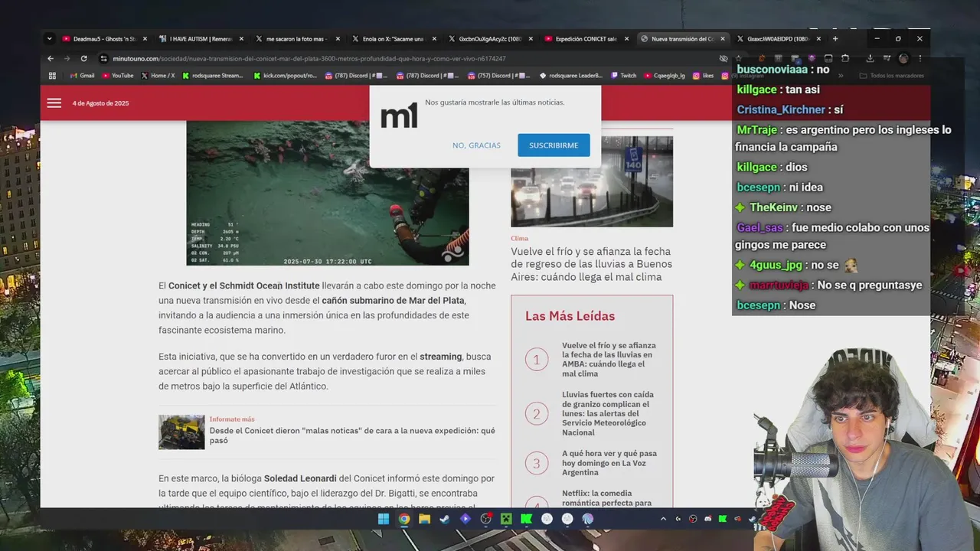Click the Informate más yellow thumbnail
This screenshot has height=551, width=980.
coord(181,432)
